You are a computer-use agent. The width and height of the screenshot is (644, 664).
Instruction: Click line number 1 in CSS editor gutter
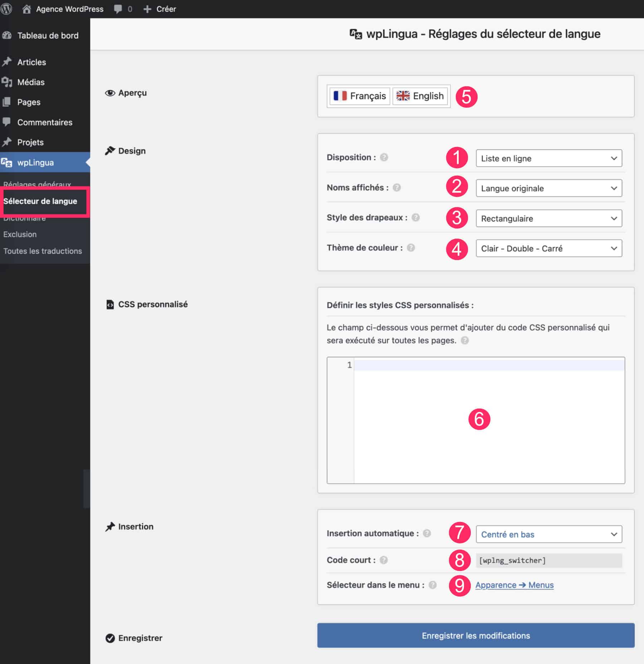pyautogui.click(x=349, y=365)
